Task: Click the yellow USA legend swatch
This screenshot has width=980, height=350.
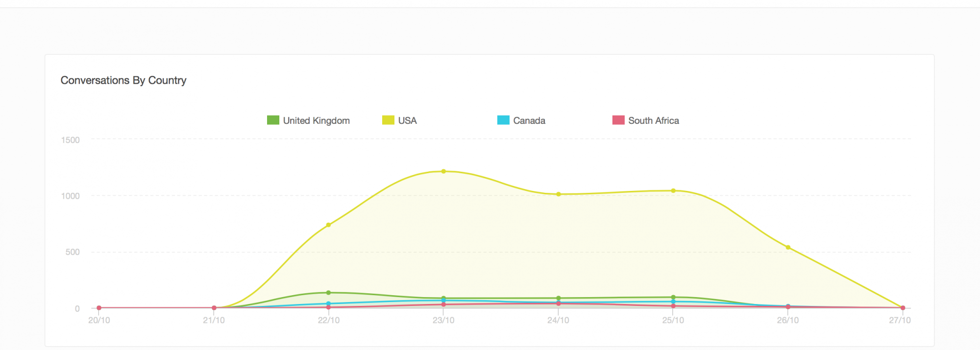Action: (388, 120)
